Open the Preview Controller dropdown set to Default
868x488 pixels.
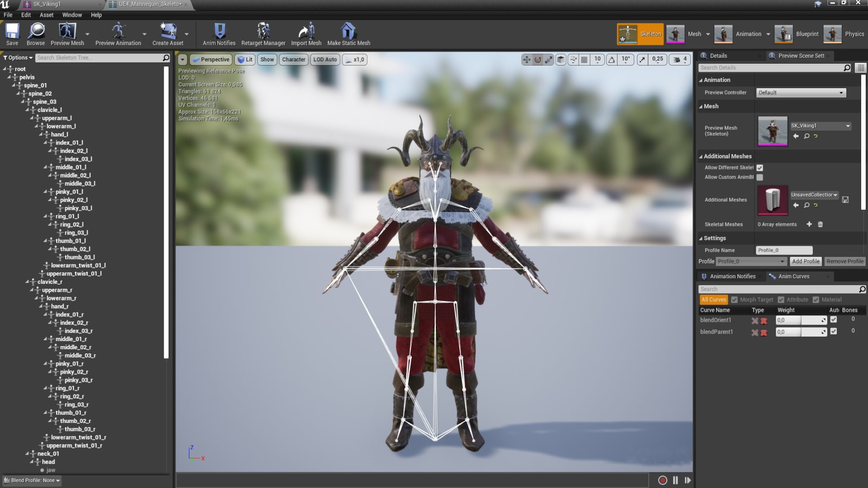coord(800,92)
